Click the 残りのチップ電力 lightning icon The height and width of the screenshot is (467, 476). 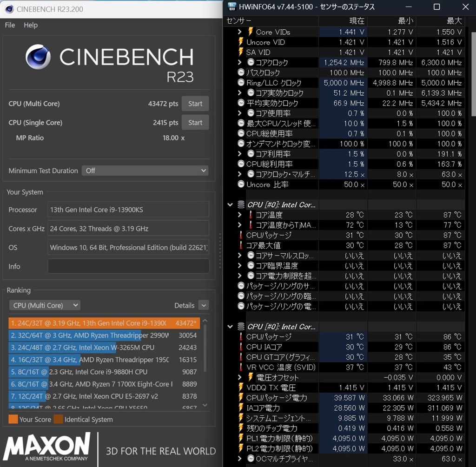pos(241,428)
